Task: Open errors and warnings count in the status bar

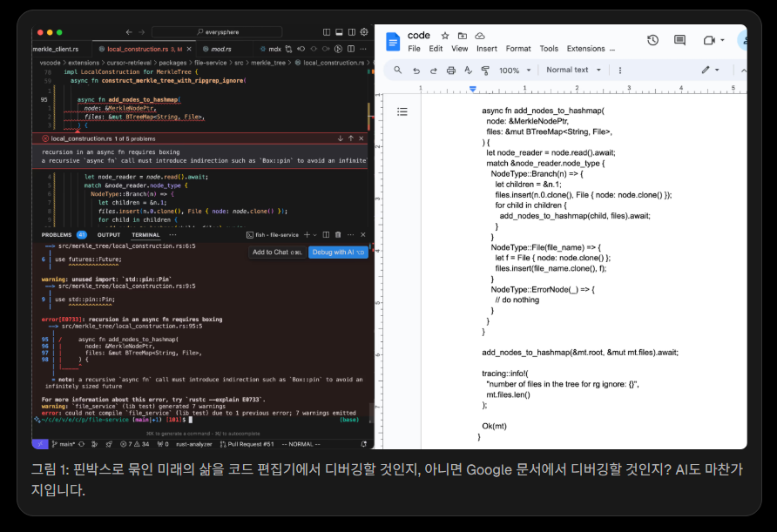Action: [x=135, y=444]
